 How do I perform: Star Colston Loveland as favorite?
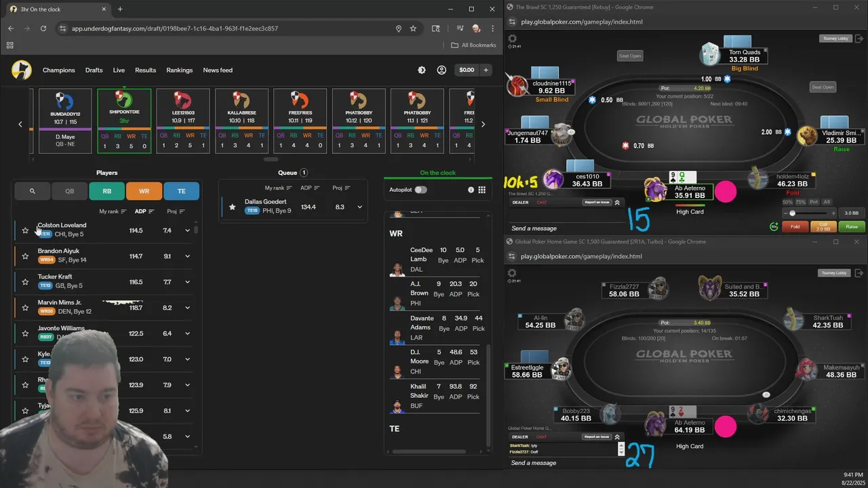(x=25, y=230)
